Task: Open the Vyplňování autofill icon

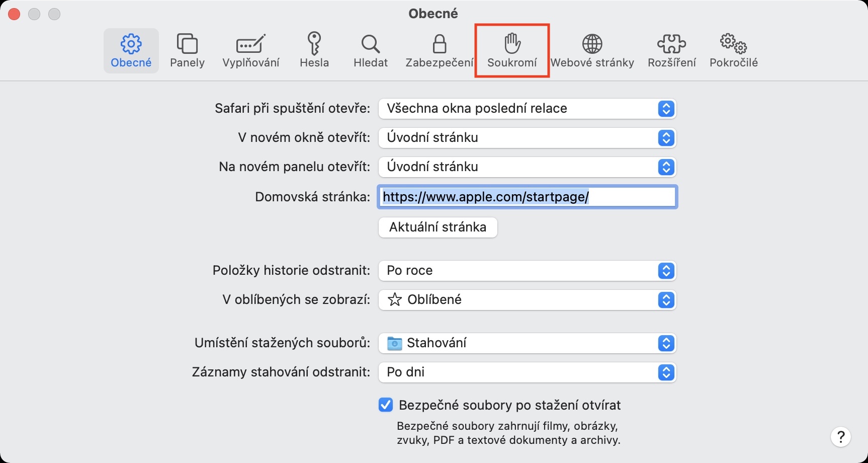Action: pos(250,44)
